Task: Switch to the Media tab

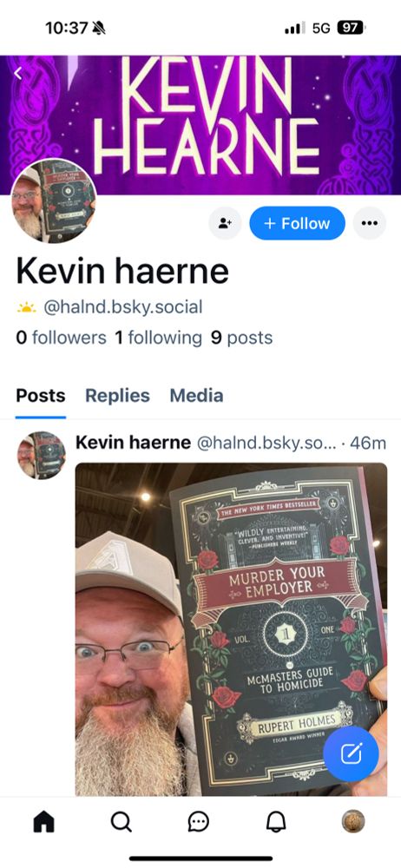Action: point(196,395)
